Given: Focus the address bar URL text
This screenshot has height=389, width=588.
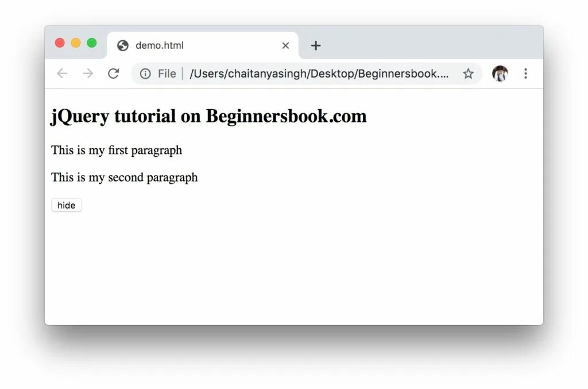Looking at the screenshot, I should pyautogui.click(x=319, y=74).
